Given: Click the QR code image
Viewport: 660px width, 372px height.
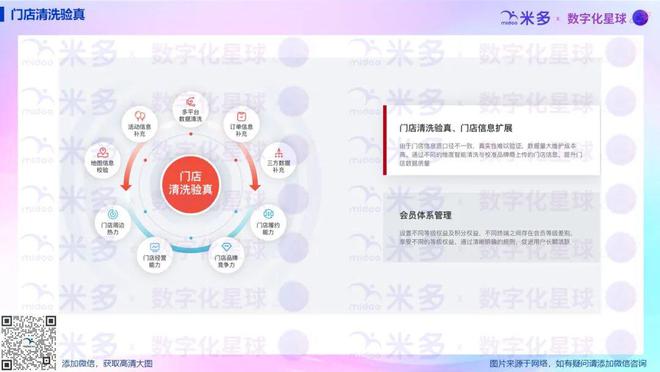Looking at the screenshot, I should [29, 343].
